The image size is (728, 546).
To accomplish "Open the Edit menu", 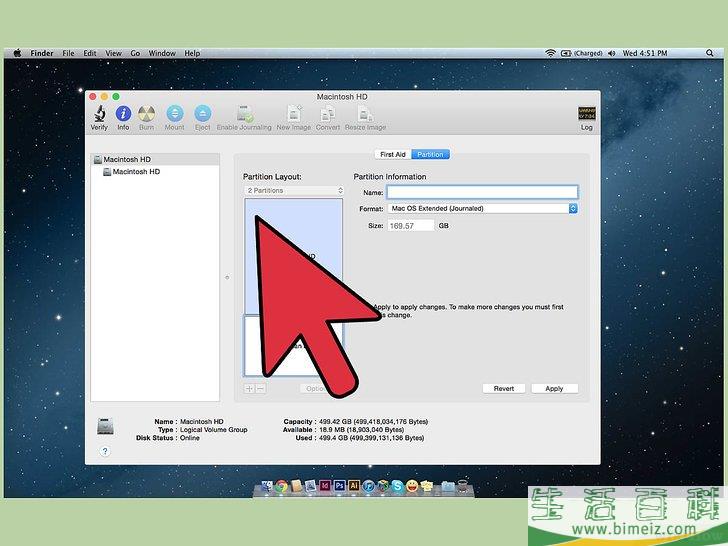I will coord(90,53).
